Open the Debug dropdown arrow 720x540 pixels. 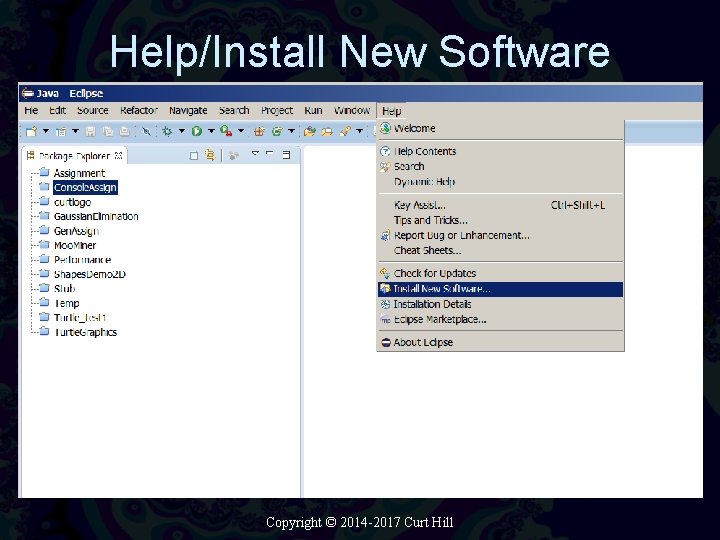point(182,131)
